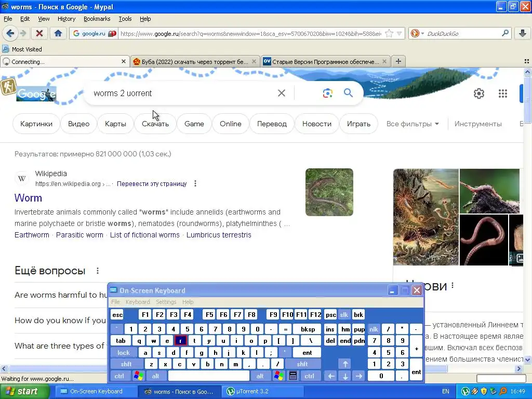This screenshot has width=532, height=399.
Task: Click the Most Visited bookmarks folder
Action: (x=22, y=49)
